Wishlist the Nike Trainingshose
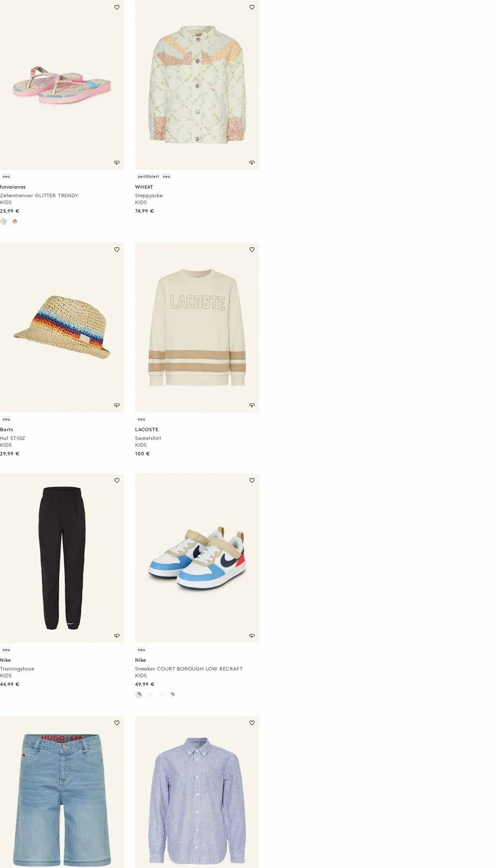The height and width of the screenshot is (868, 496). 117,480
